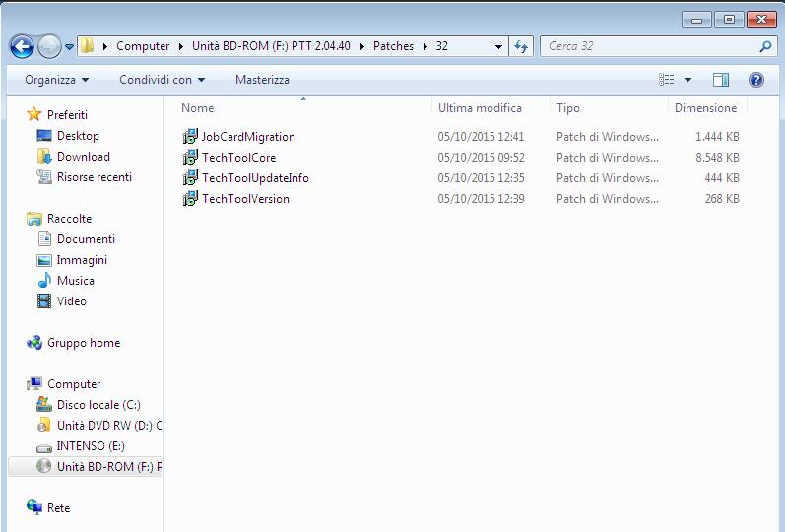Click the blue Back navigation arrow

coord(22,47)
